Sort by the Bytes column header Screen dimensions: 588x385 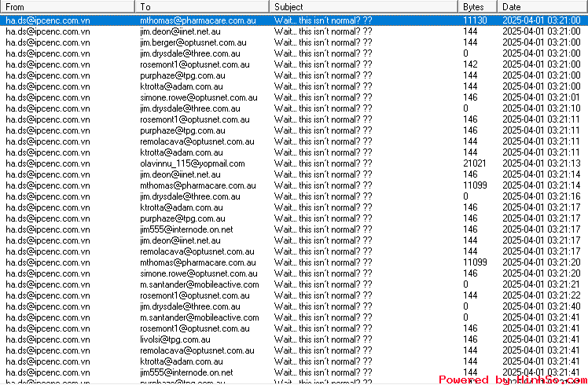tap(477, 7)
